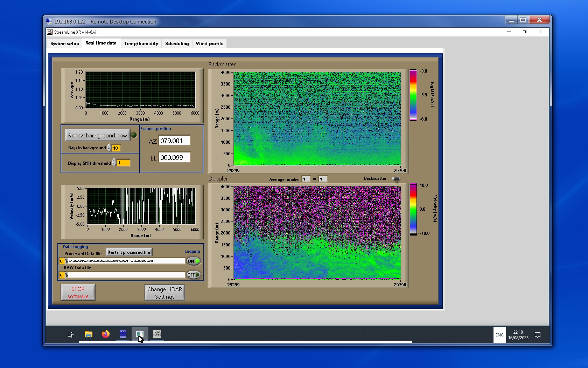
Task: Click the blue striped taskbar app icon
Action: [x=123, y=334]
